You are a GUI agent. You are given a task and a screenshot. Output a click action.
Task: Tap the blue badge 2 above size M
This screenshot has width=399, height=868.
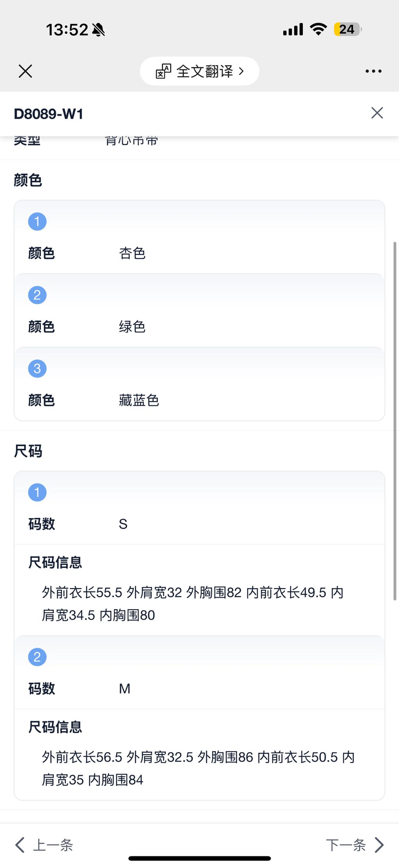[x=37, y=656]
